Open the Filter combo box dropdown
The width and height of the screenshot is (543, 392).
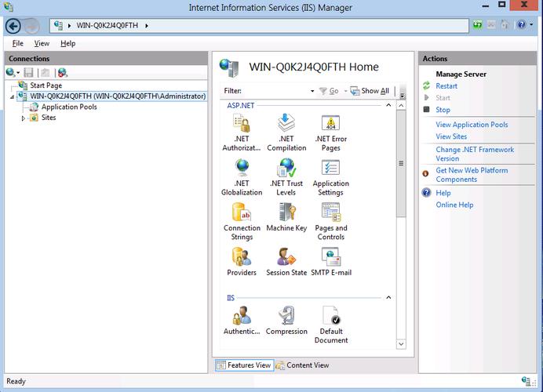coord(312,91)
